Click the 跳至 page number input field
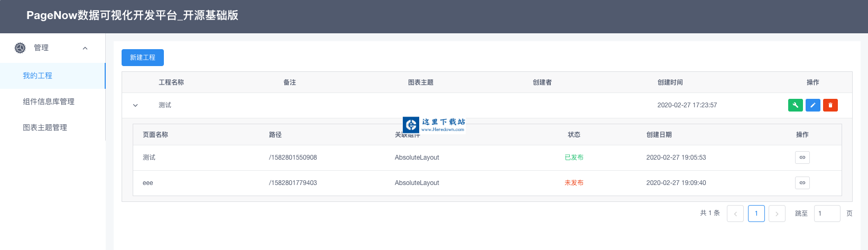868x250 pixels. click(827, 214)
